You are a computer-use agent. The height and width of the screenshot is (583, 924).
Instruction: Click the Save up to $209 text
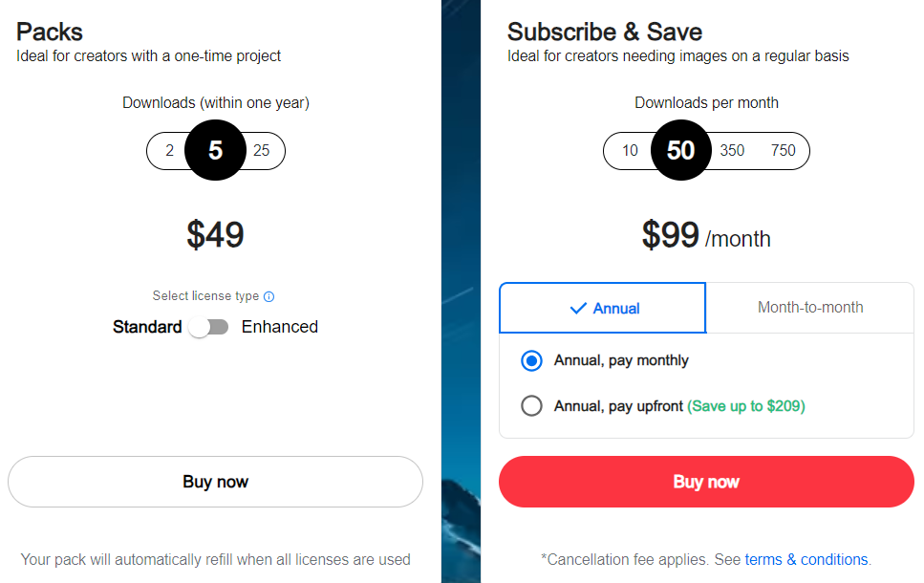click(x=746, y=406)
